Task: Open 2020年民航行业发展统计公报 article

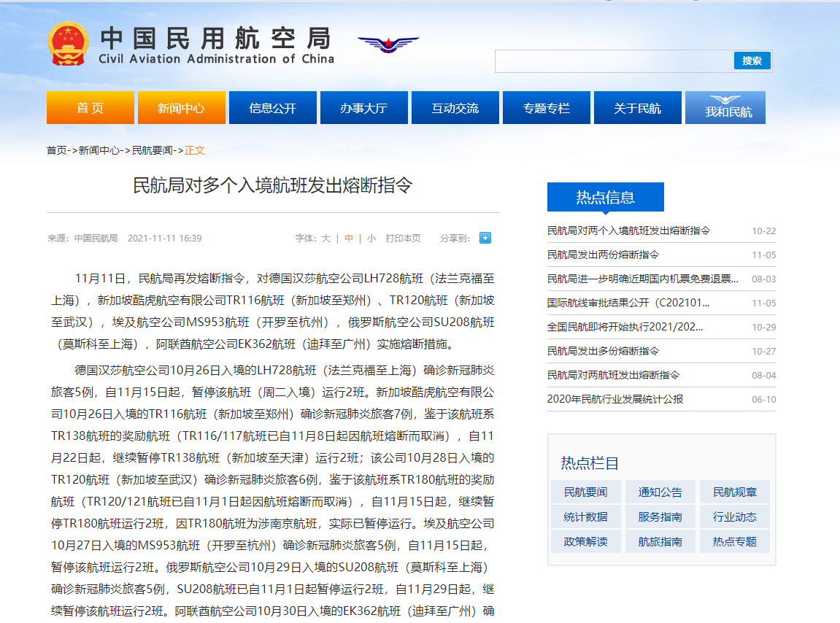Action: pos(615,399)
